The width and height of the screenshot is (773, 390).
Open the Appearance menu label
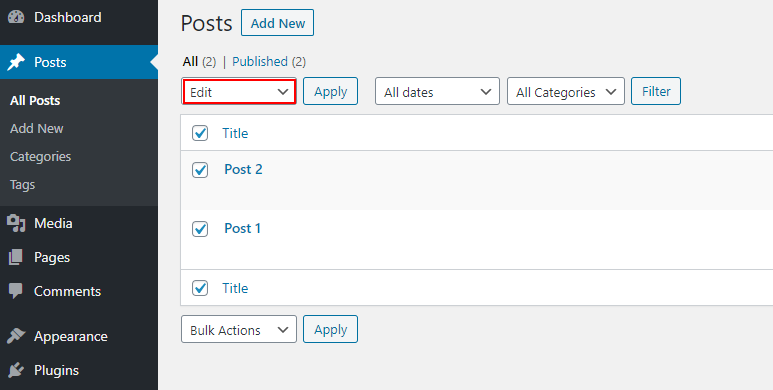(x=70, y=336)
